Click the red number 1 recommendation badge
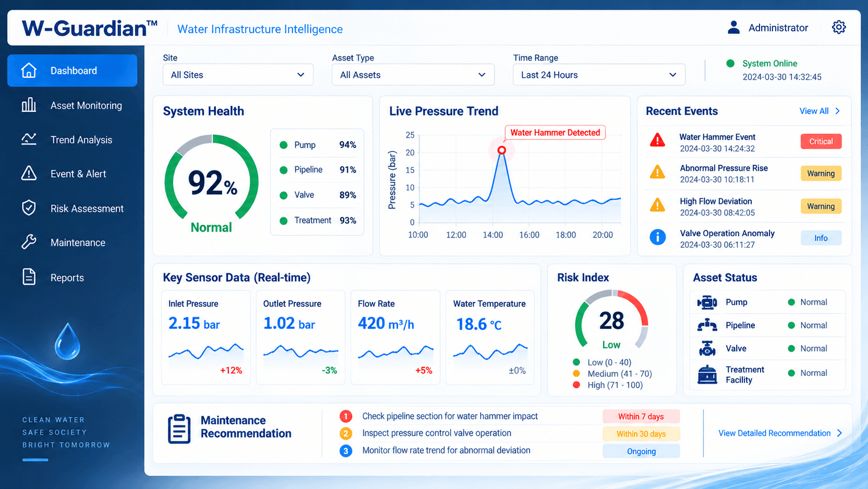The image size is (868, 489). point(346,416)
